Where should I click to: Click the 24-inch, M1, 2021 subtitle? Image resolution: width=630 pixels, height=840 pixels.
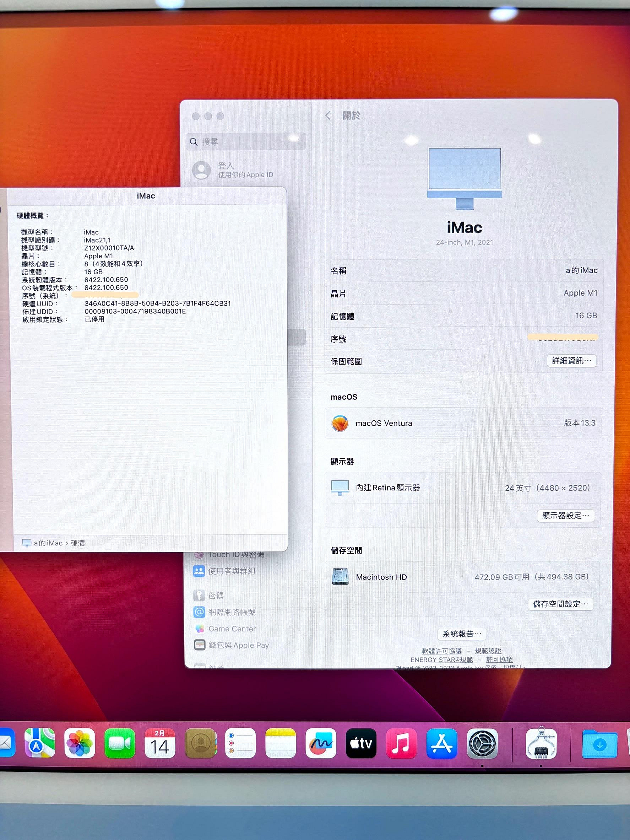(x=465, y=242)
